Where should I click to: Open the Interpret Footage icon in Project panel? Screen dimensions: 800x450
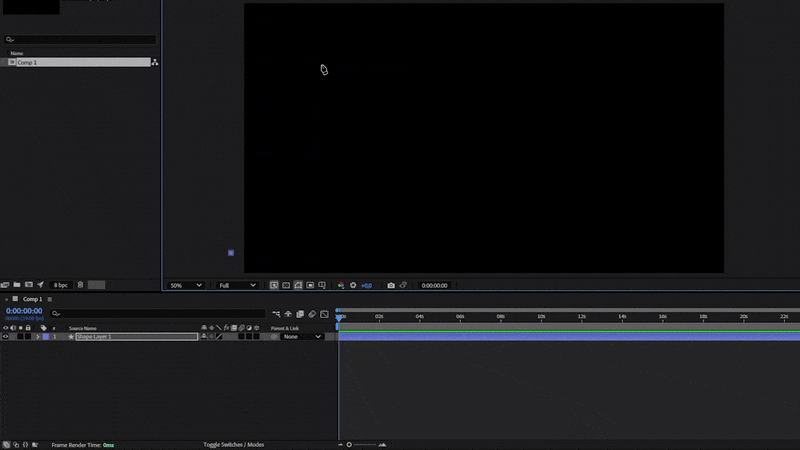click(5, 285)
